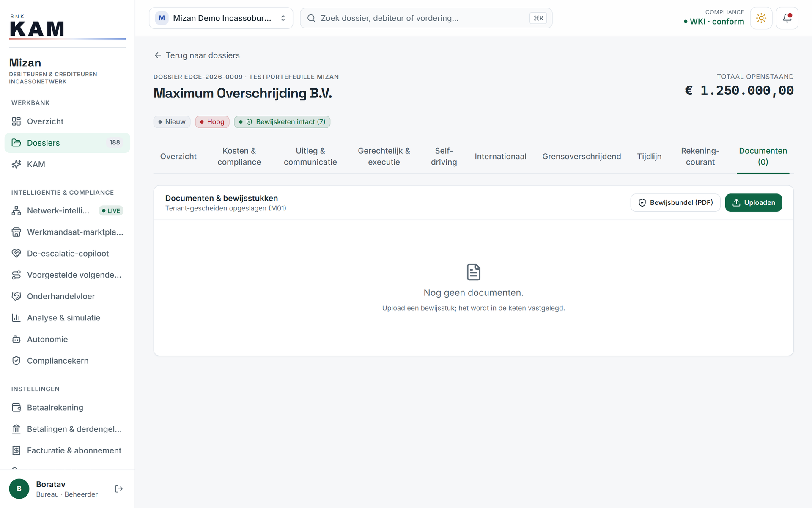Click the WKI · conform compliance status
The height and width of the screenshot is (508, 812).
713,22
